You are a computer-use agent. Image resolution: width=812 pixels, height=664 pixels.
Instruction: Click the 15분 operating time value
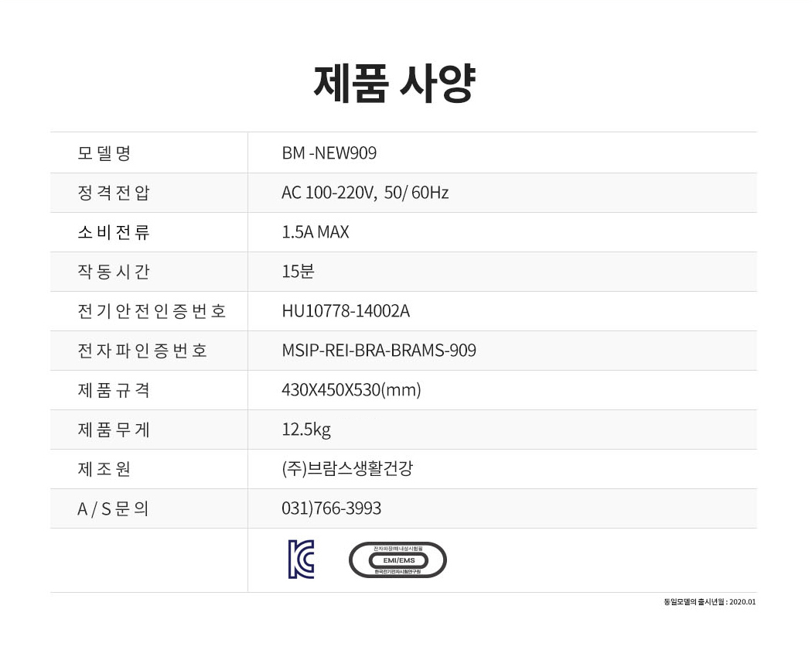[x=298, y=271]
